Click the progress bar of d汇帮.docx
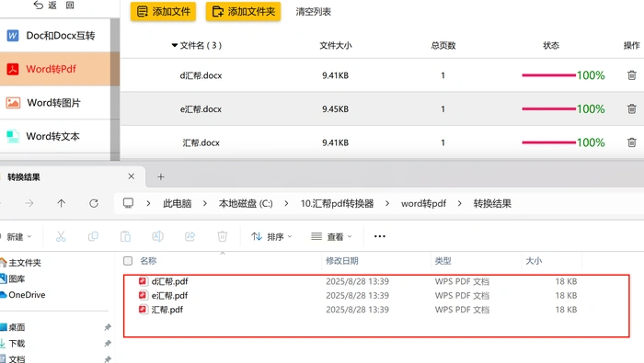Screen dimensions: 644x363 pos(548,75)
